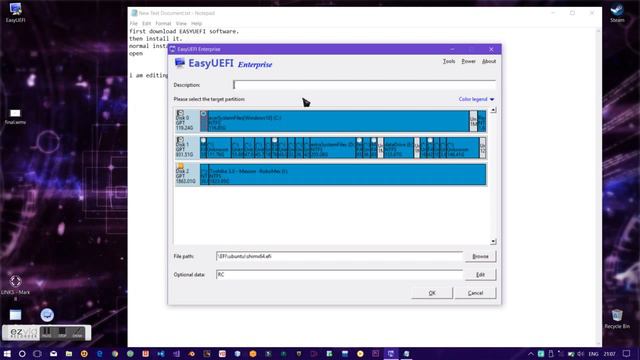This screenshot has width=640, height=360.
Task: Focus the Description text field
Action: tap(364, 85)
